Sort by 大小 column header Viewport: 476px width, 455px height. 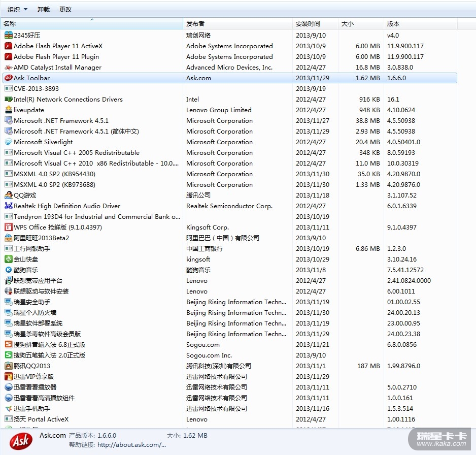361,23
